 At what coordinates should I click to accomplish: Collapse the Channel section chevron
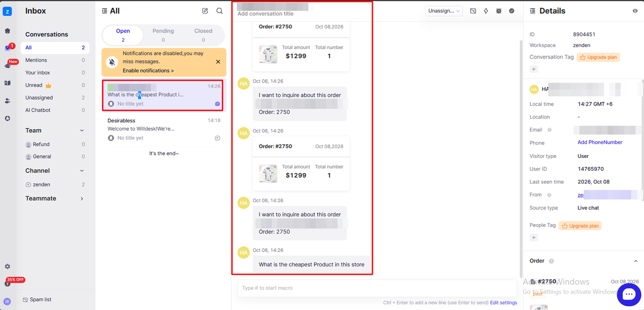[82, 171]
